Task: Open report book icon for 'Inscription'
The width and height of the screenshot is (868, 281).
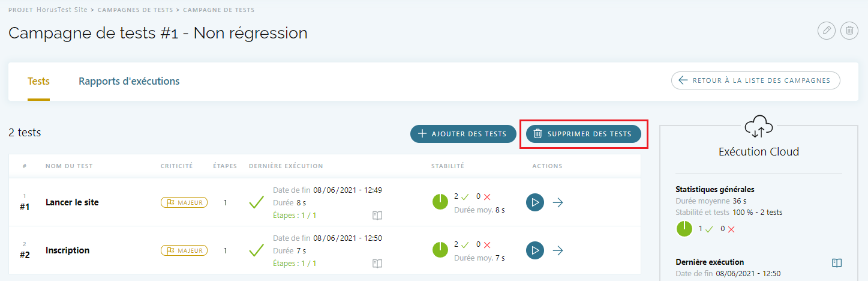Action: click(377, 263)
